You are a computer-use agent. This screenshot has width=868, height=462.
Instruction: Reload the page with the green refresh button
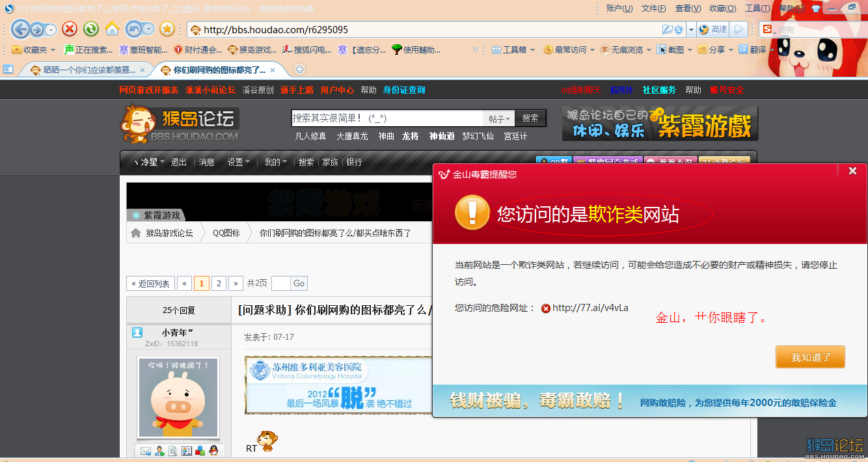(91, 29)
